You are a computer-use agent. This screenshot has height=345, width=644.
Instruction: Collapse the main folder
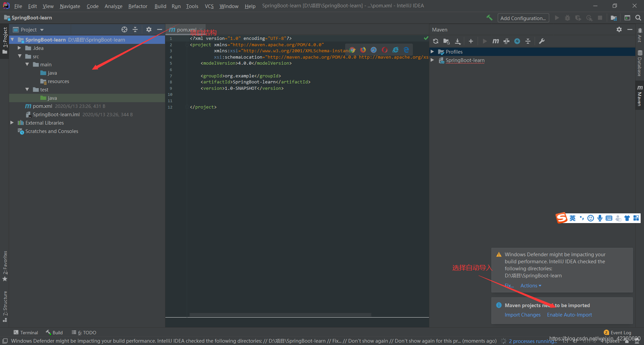click(27, 64)
